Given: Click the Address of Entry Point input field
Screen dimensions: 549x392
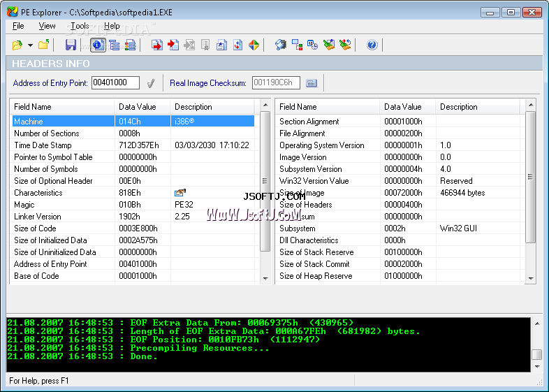Looking at the screenshot, I should [115, 82].
